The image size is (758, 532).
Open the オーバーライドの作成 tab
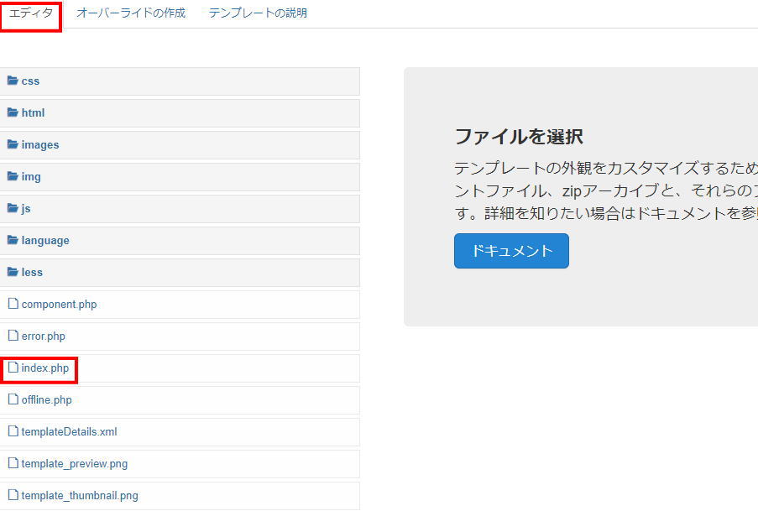(131, 13)
